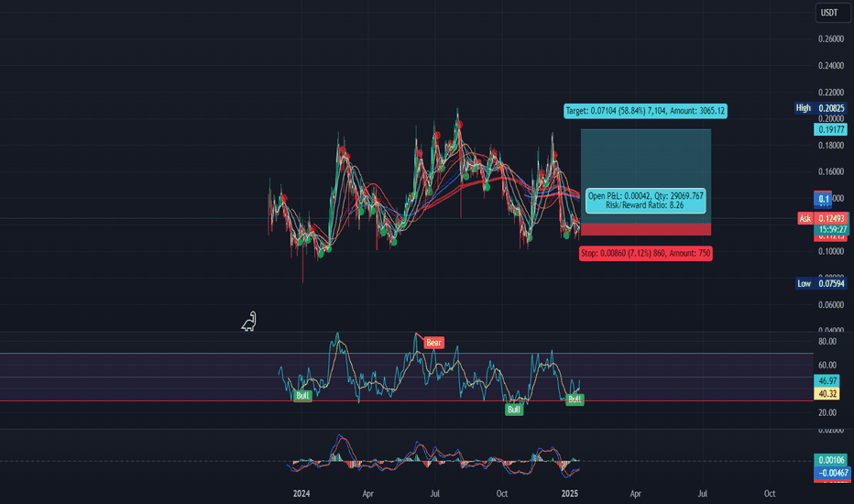854x504 pixels.
Task: Click the dinosaur icon on the chart
Action: (x=249, y=322)
